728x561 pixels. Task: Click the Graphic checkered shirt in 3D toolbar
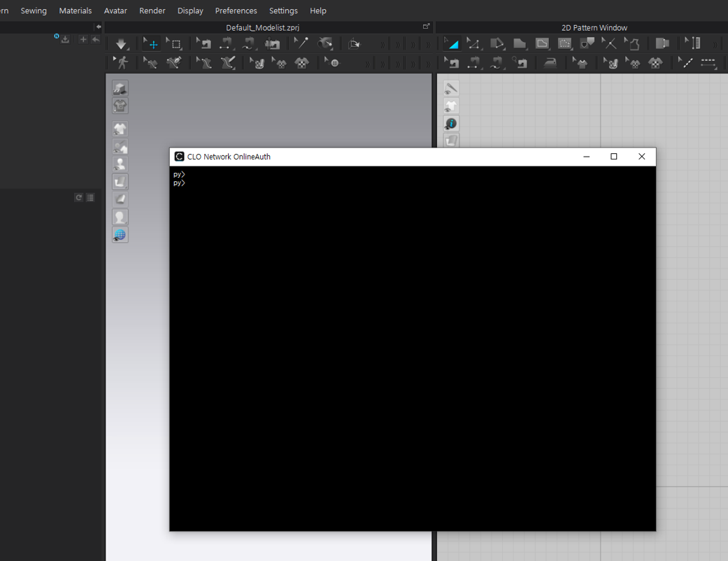302,63
